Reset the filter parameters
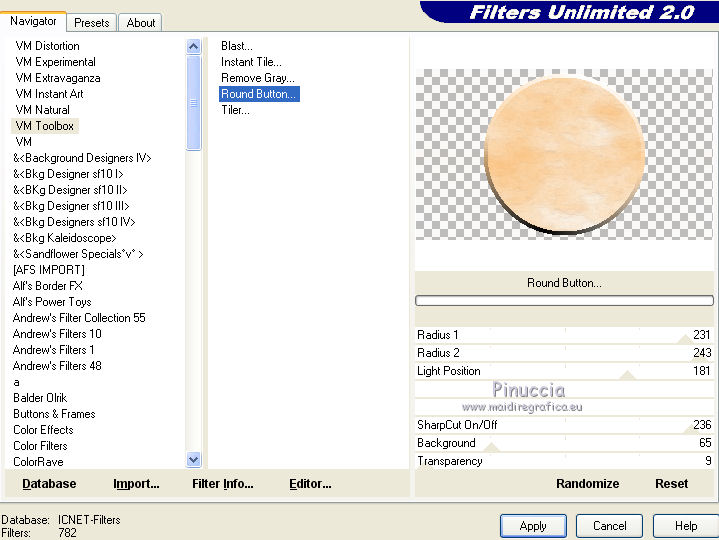The image size is (719, 540). click(x=671, y=484)
